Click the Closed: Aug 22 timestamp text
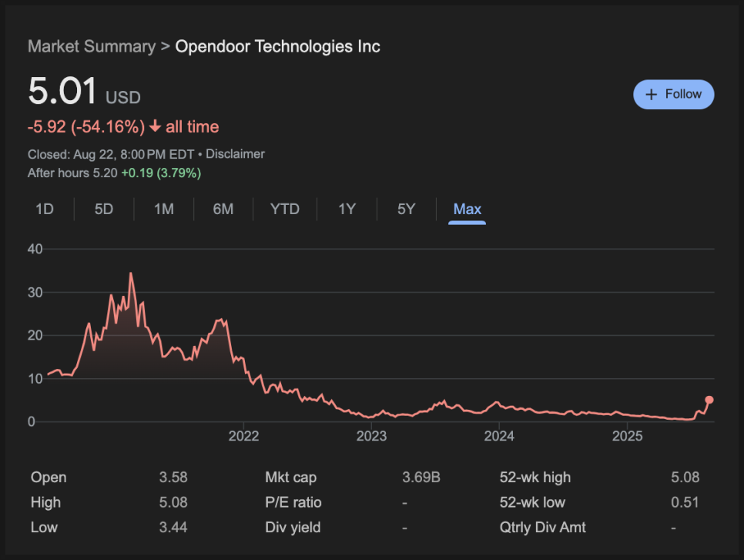Screen dimensions: 744x560 point(111,154)
